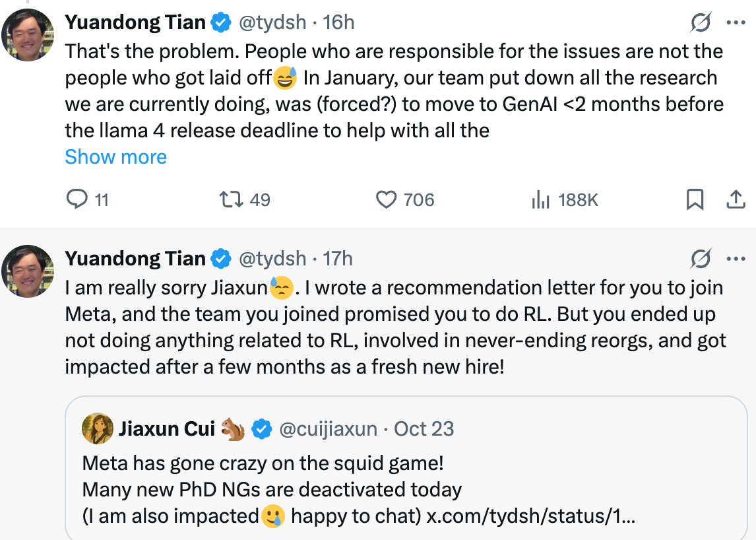Share the first tweet
The height and width of the screenshot is (540, 756).
coord(736,199)
